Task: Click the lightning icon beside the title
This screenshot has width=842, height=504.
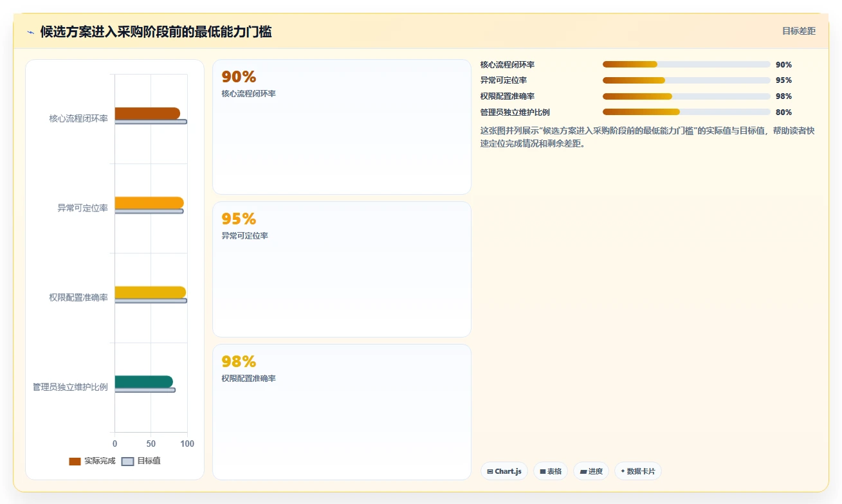Action: 30,32
